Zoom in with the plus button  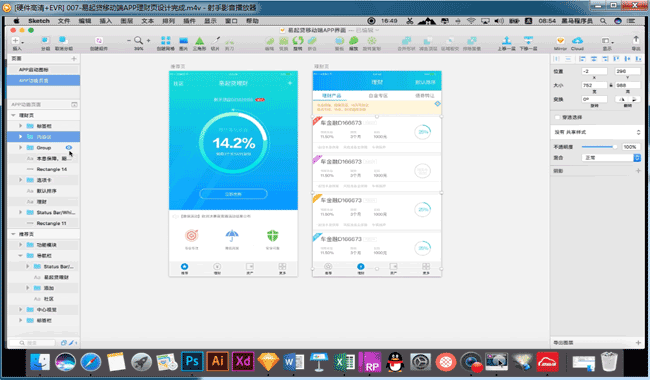point(148,40)
